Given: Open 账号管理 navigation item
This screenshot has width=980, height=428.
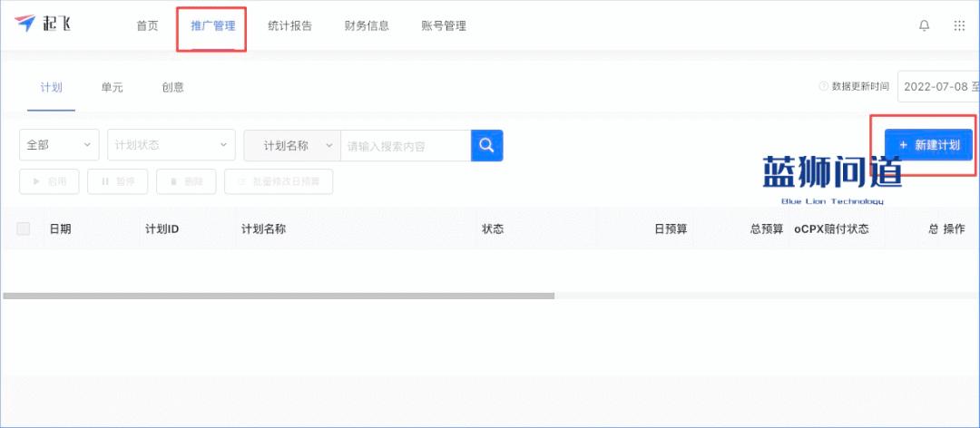Looking at the screenshot, I should coord(444,26).
